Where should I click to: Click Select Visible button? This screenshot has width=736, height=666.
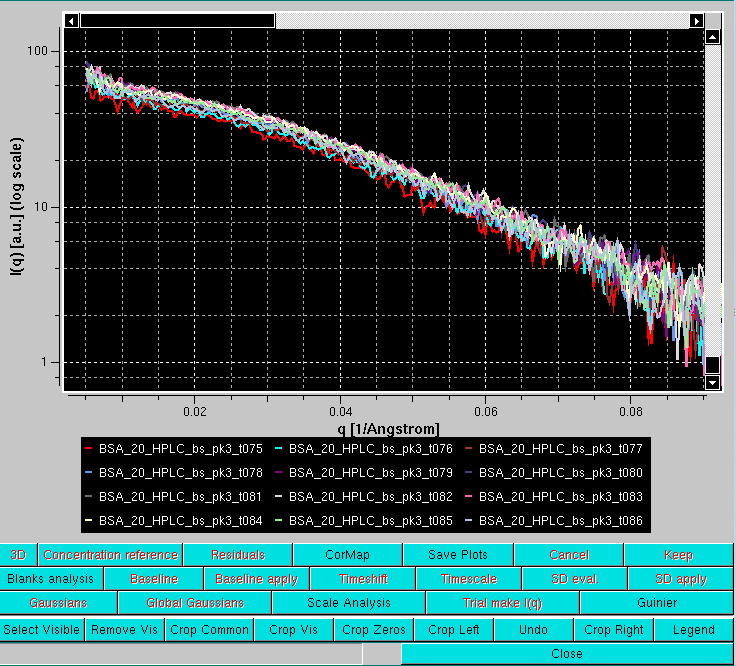[x=42, y=629]
